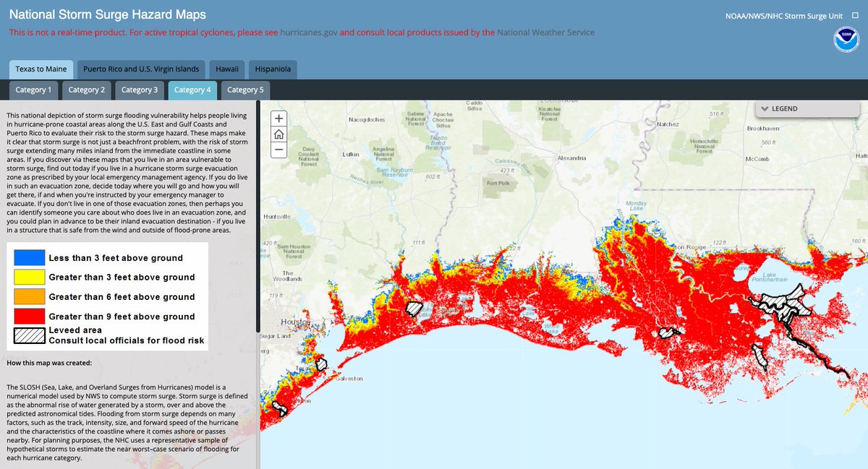The width and height of the screenshot is (868, 469).
Task: Switch to Puerto Rico and U.S. Virgin Islands tab
Action: click(x=141, y=69)
